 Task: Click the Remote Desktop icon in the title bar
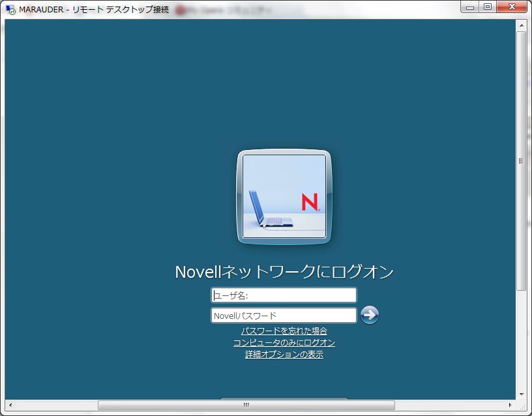tap(10, 10)
